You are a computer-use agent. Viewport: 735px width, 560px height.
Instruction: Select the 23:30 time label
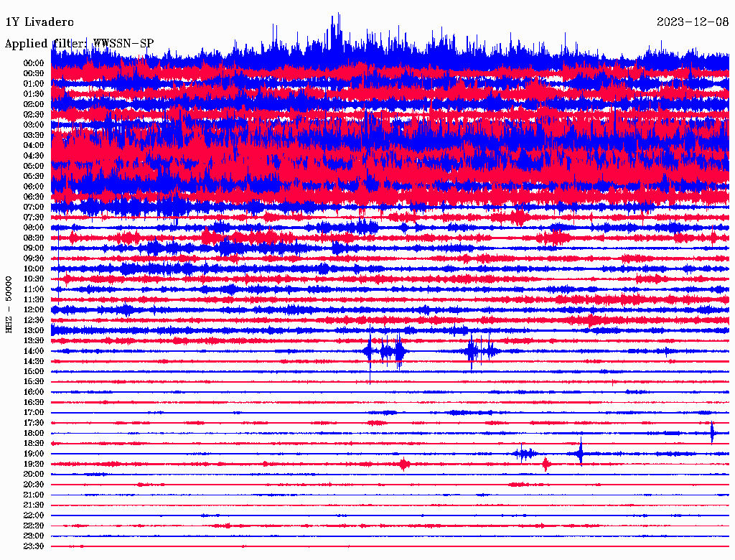(x=33, y=546)
